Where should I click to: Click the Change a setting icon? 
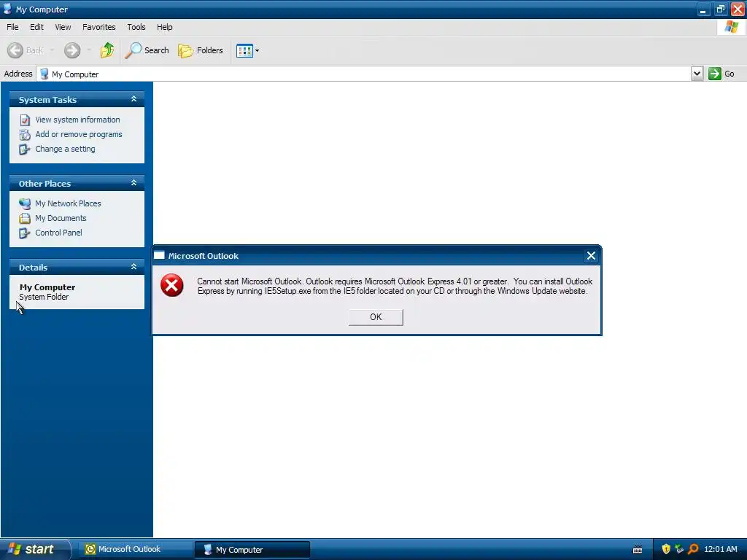pyautogui.click(x=25, y=149)
